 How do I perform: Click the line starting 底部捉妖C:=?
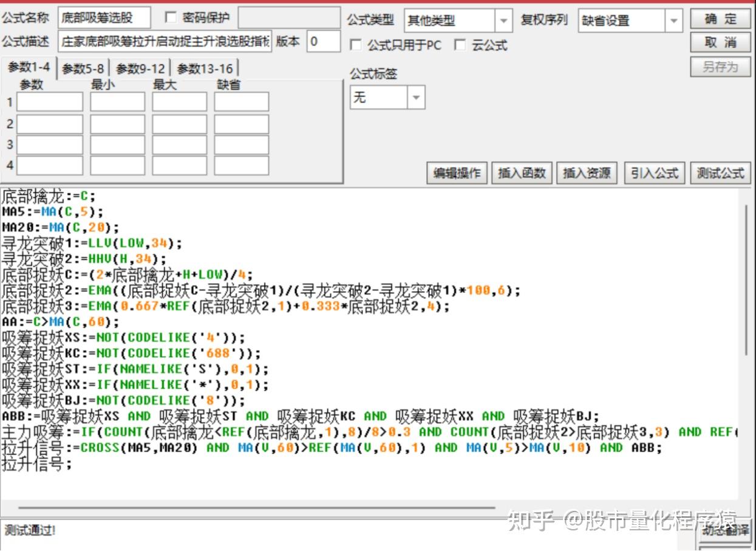coord(127,275)
